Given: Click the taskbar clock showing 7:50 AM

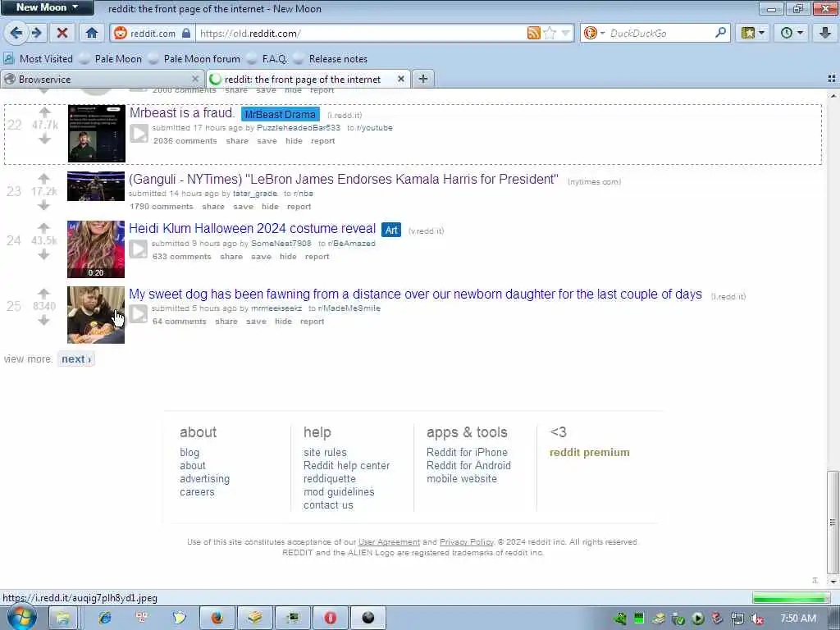Looking at the screenshot, I should pyautogui.click(x=797, y=619).
